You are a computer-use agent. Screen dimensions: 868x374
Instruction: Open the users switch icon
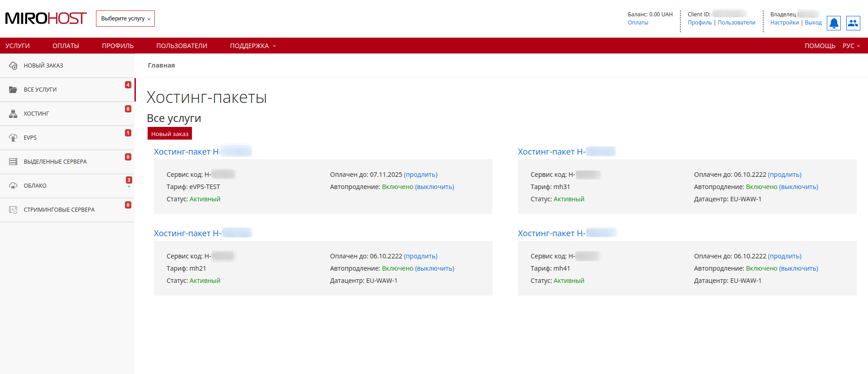click(853, 23)
